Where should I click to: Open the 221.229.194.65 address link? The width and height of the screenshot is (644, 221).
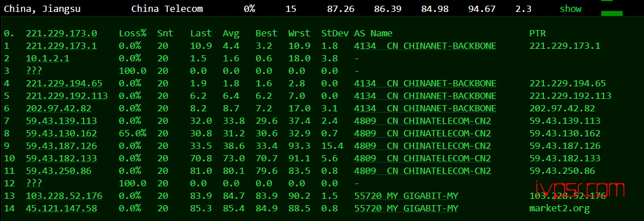click(64, 84)
